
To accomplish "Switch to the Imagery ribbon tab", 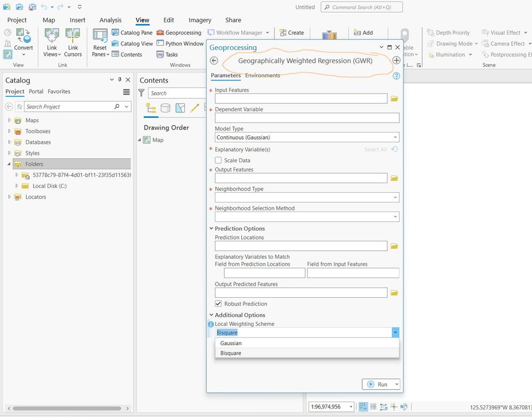I will pyautogui.click(x=200, y=20).
